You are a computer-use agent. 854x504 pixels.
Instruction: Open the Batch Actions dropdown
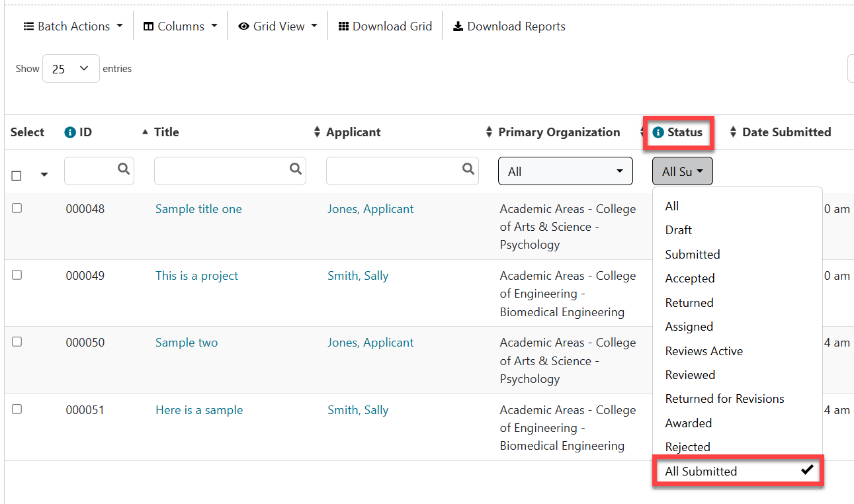(x=73, y=26)
